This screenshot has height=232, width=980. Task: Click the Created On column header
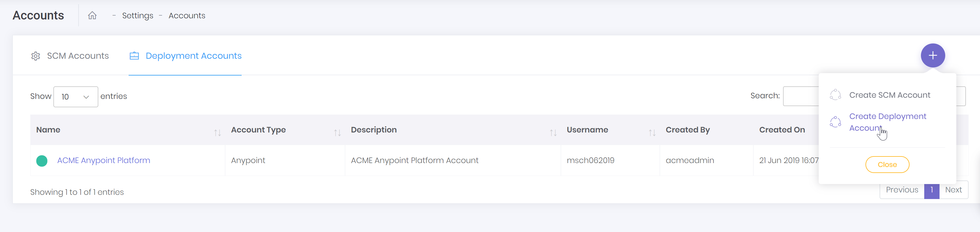pos(782,130)
